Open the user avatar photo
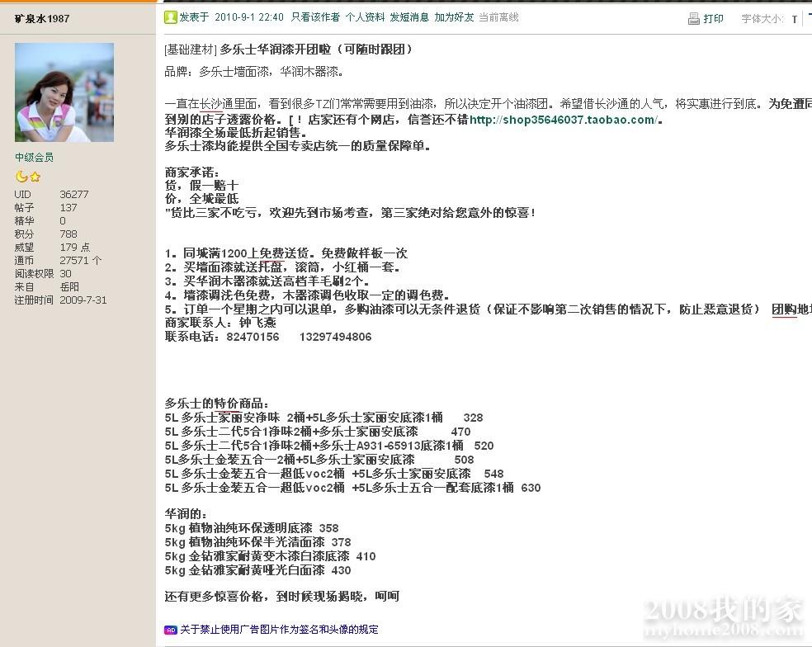812x647 pixels. pyautogui.click(x=64, y=92)
